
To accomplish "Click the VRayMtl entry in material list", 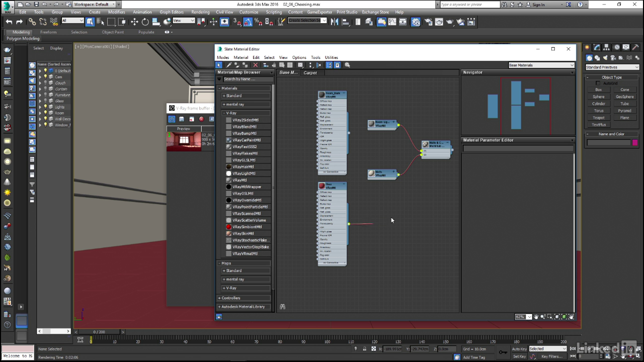I will [239, 180].
